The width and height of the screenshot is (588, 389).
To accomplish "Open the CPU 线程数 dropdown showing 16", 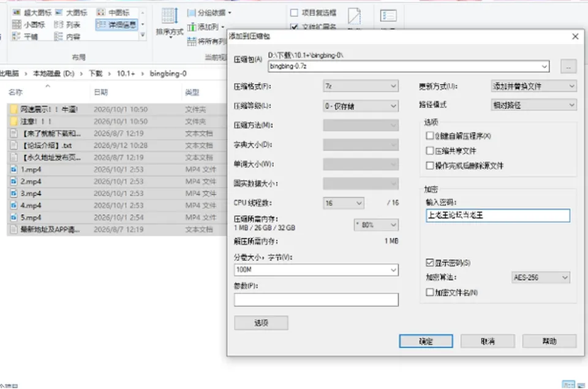I will pyautogui.click(x=344, y=203).
